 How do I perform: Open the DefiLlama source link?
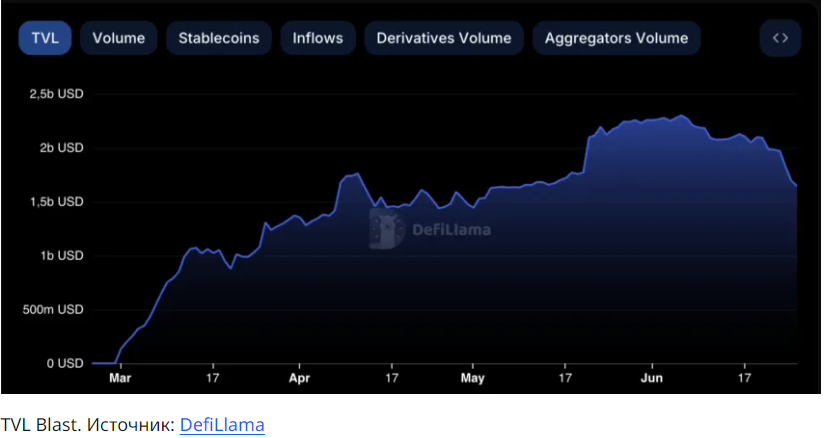(x=222, y=424)
